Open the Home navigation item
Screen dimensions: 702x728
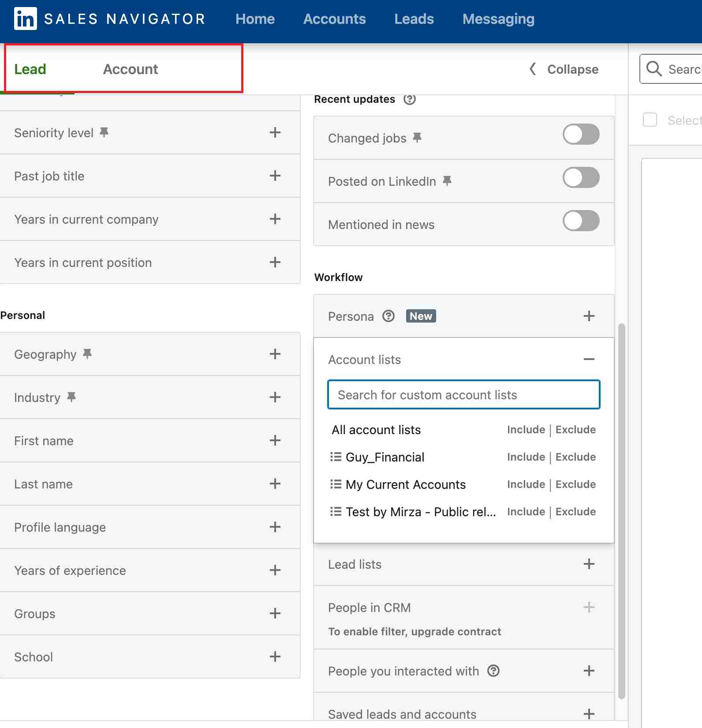255,19
